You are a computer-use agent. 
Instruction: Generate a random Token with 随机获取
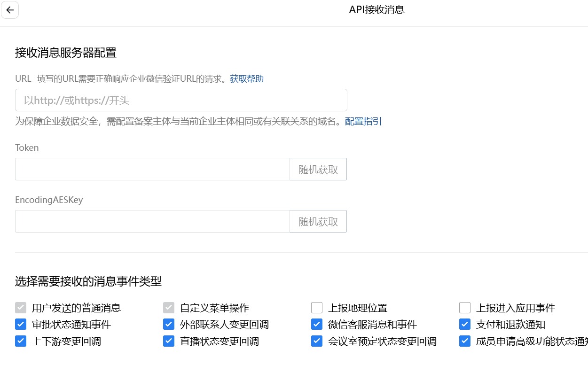(x=318, y=169)
